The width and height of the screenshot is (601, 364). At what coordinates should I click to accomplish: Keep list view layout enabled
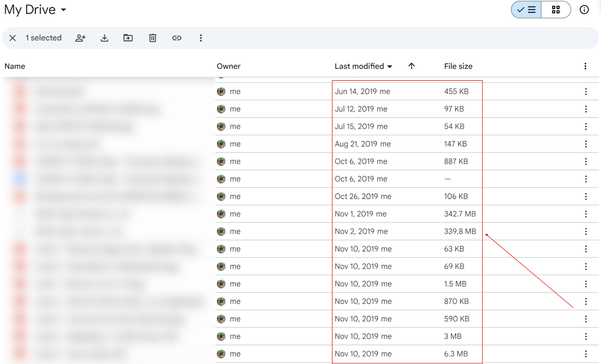526,9
